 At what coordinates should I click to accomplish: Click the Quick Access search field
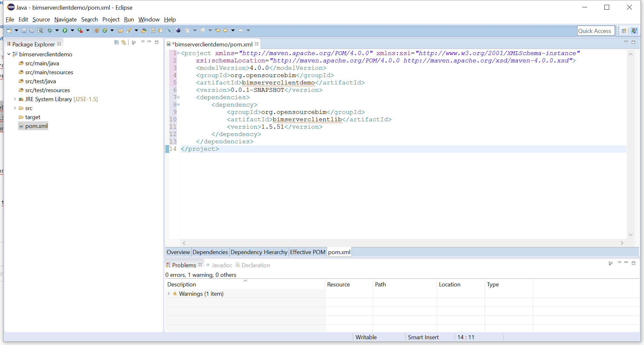(x=595, y=31)
